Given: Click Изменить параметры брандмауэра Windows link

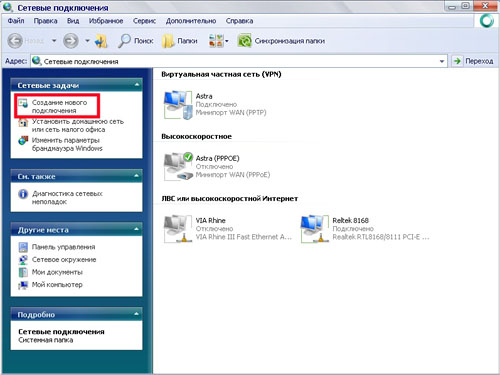Looking at the screenshot, I should click(x=67, y=144).
